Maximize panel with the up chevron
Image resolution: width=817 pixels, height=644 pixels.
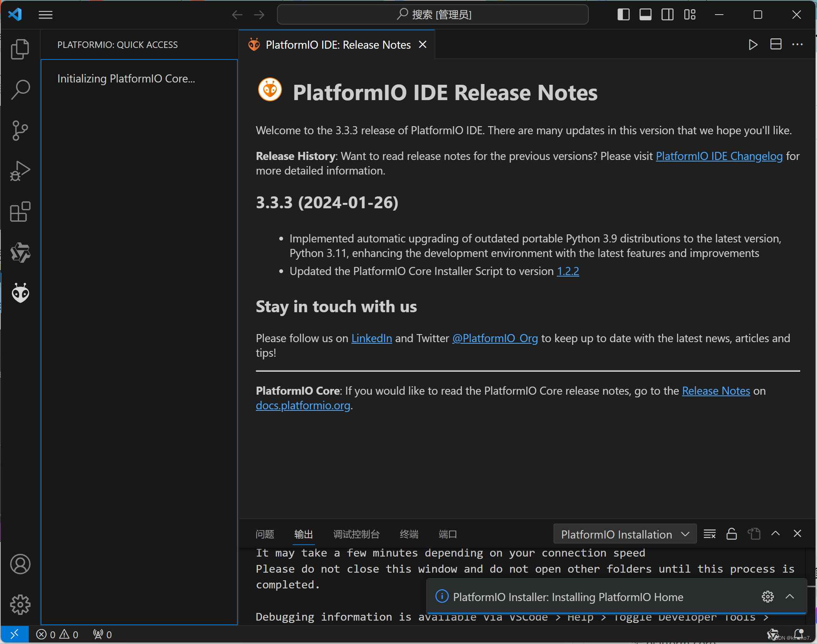coord(776,534)
